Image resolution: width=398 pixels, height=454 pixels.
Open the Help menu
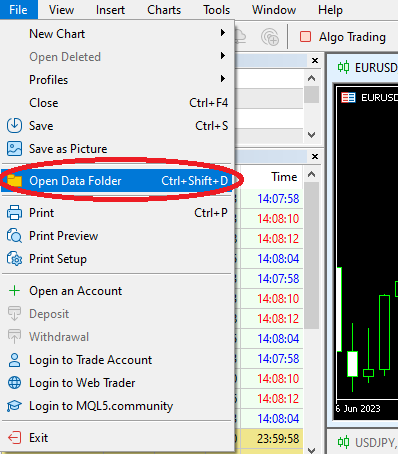330,10
